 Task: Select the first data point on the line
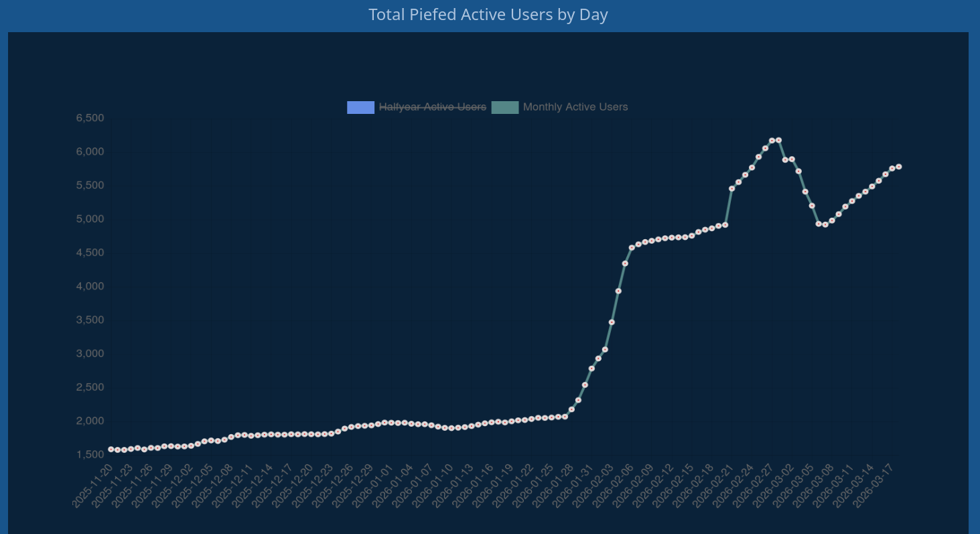[111, 450]
